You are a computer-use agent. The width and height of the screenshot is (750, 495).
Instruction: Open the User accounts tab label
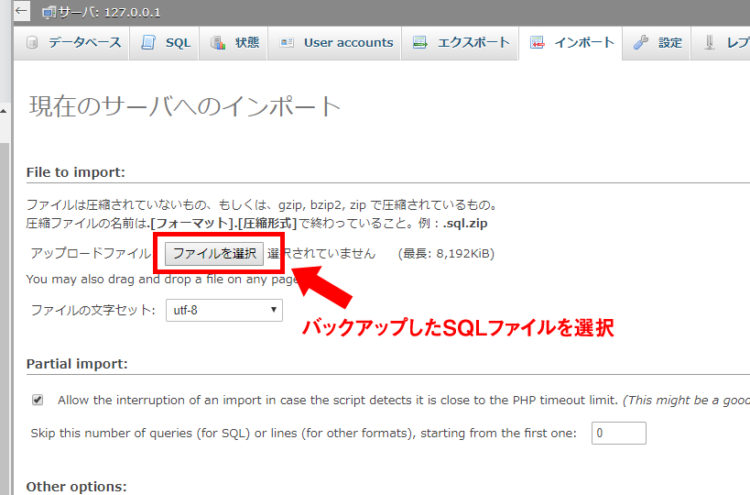tap(348, 43)
